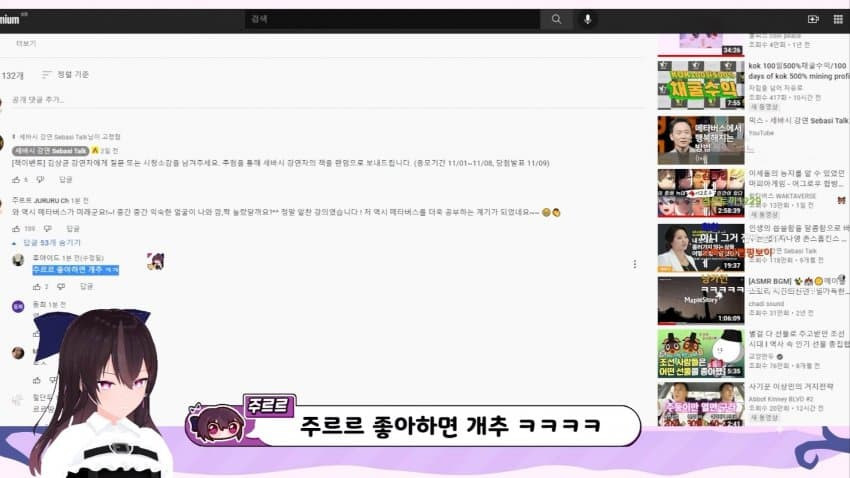Dislike the pinned Sebasi Talk comment
Screen dimensions: 850x478
tap(41, 179)
